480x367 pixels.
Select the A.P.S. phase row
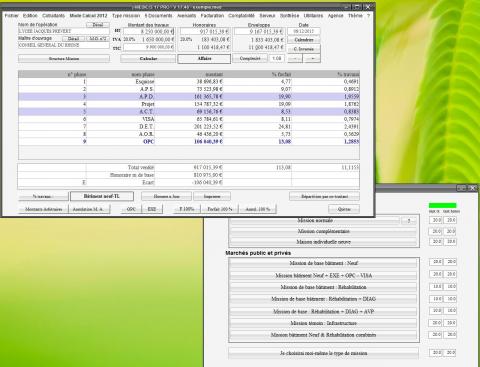click(x=189, y=89)
